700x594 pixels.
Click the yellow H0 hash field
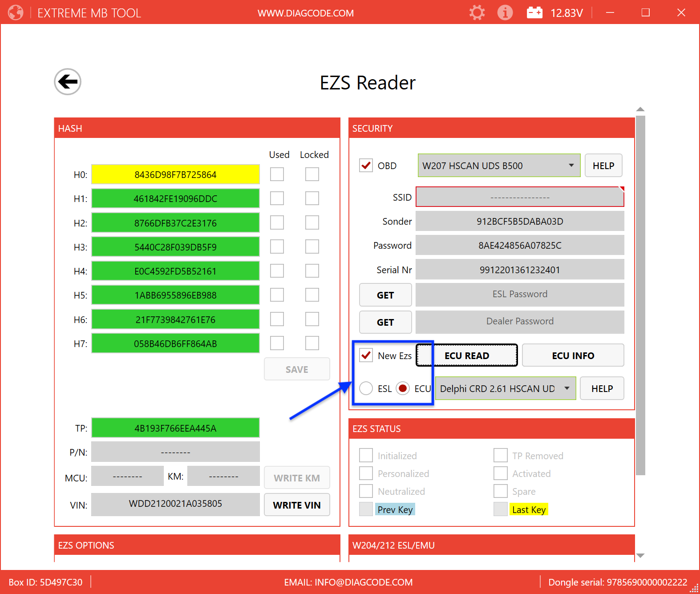pos(175,174)
